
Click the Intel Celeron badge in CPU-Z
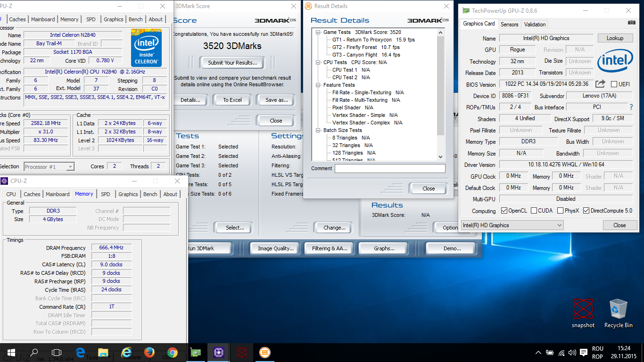point(146,48)
